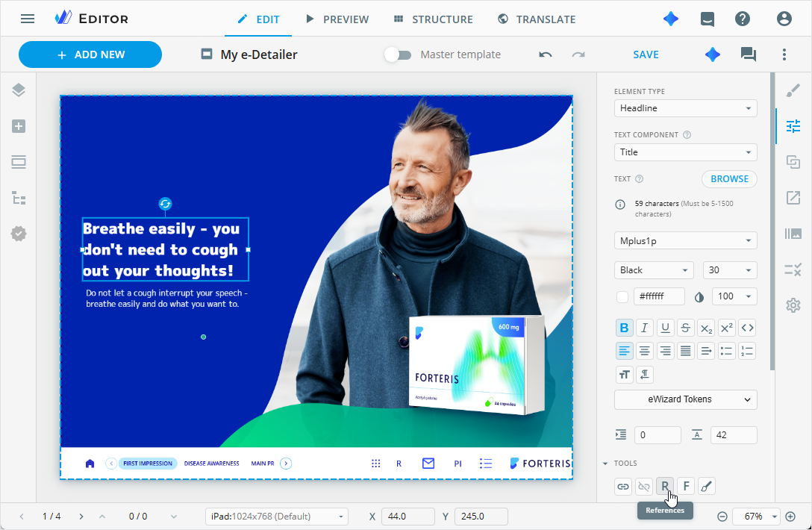
Task: Click the blue diamond icon in top header
Action: [x=671, y=19]
